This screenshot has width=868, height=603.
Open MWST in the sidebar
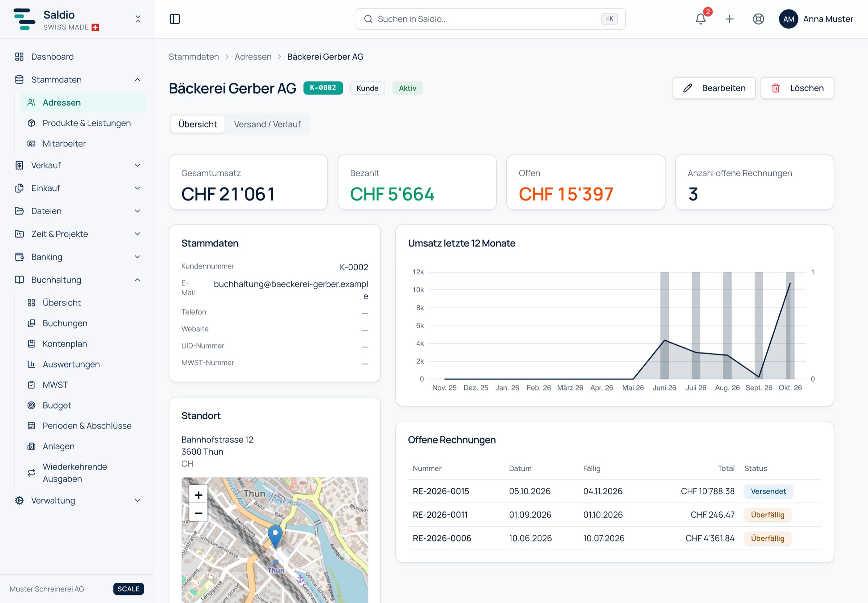[83, 385]
